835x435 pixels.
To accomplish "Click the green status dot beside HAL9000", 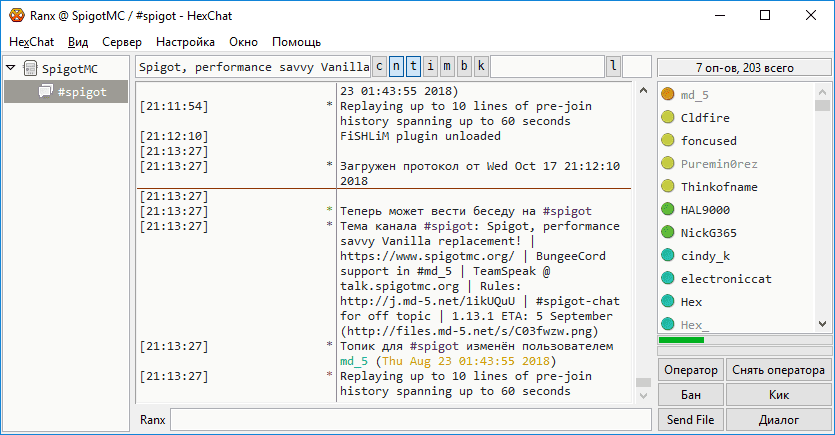I will [x=668, y=210].
